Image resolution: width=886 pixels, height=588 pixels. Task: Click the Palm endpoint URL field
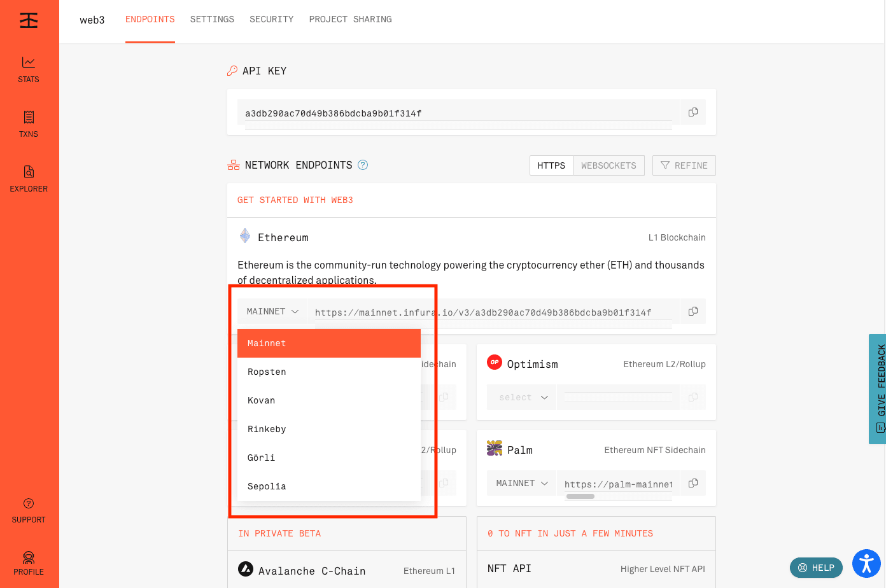(618, 484)
